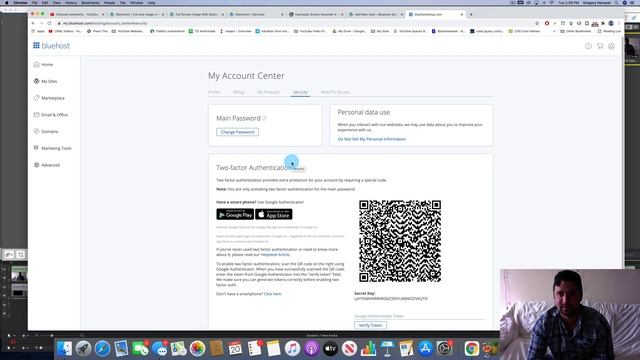Screen dimensions: 640x360
Task: Open Maps from the Dock
Action: pyautogui.click(x=178, y=349)
